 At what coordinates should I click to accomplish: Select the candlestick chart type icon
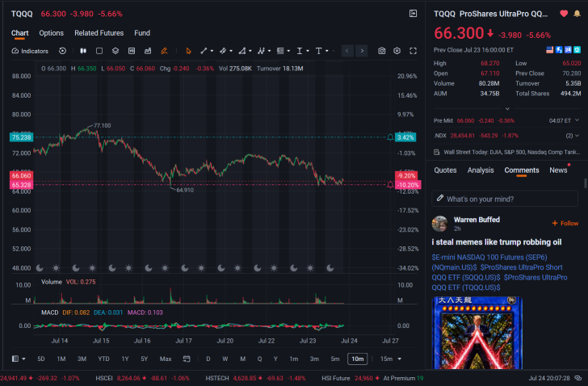pos(83,51)
